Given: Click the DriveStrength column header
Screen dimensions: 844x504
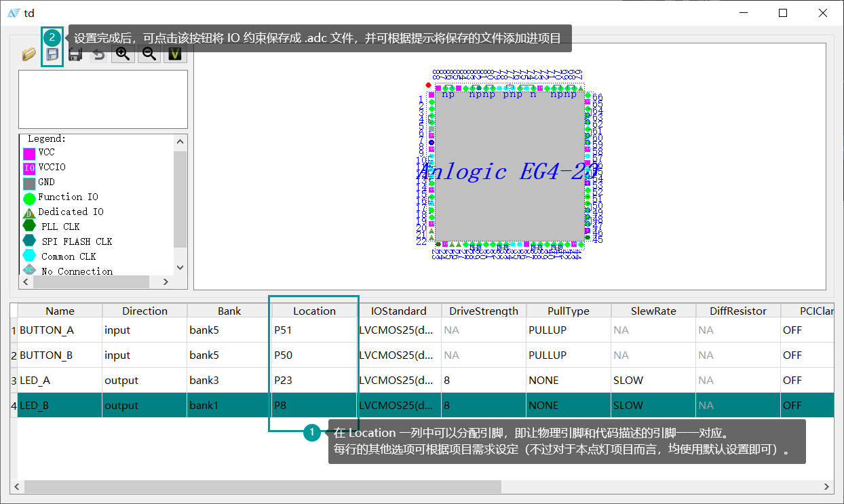Looking at the screenshot, I should (x=484, y=311).
